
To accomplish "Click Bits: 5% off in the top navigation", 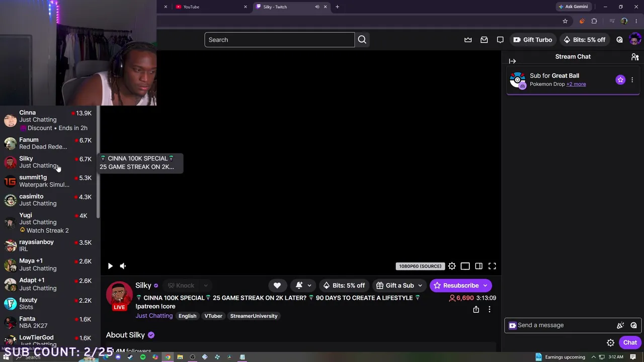I will point(584,40).
